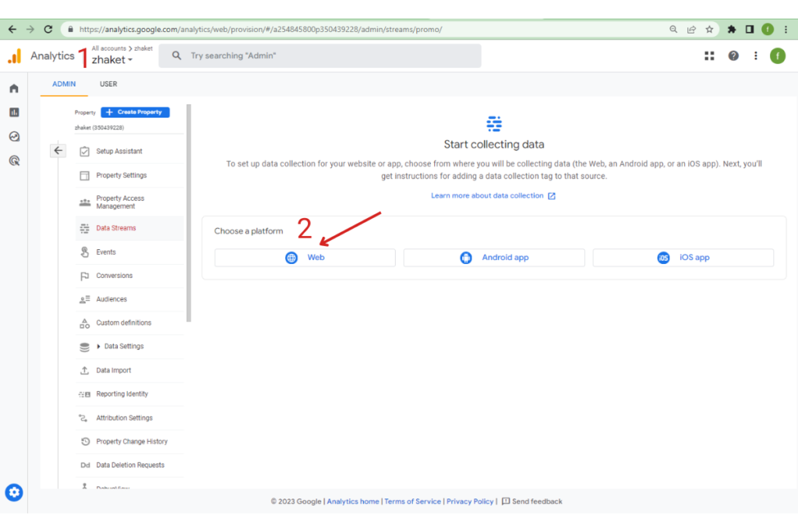Open the Advertising icon in left rail
Screen dimensions: 798x532
pos(14,160)
